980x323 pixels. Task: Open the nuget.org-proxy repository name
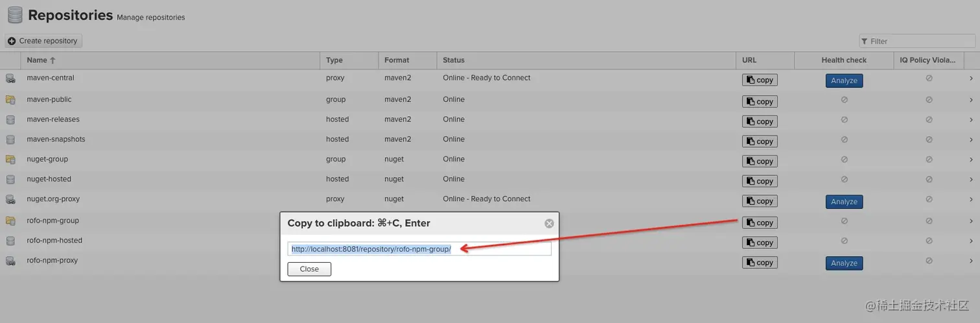tap(53, 199)
